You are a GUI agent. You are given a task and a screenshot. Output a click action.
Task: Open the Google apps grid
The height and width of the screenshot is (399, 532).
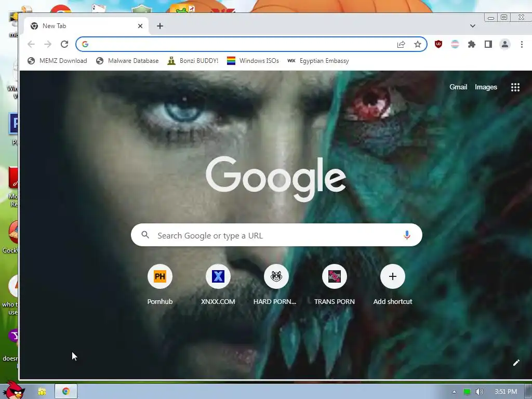pos(515,87)
